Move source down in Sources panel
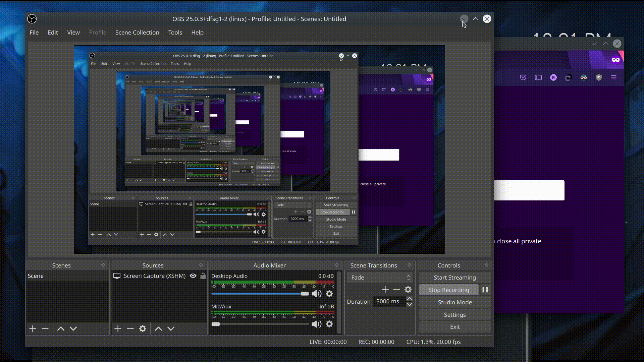Screen dimensions: 644x362 pyautogui.click(x=171, y=328)
